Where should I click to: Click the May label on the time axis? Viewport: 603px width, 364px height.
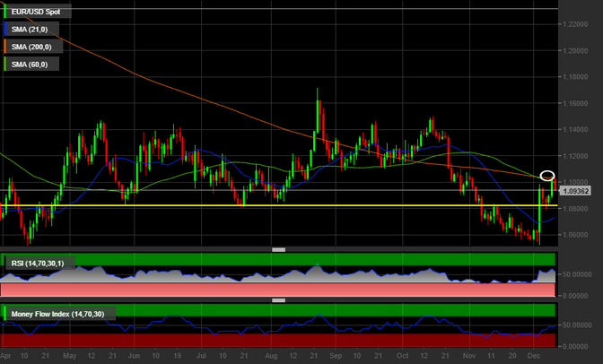(71, 356)
